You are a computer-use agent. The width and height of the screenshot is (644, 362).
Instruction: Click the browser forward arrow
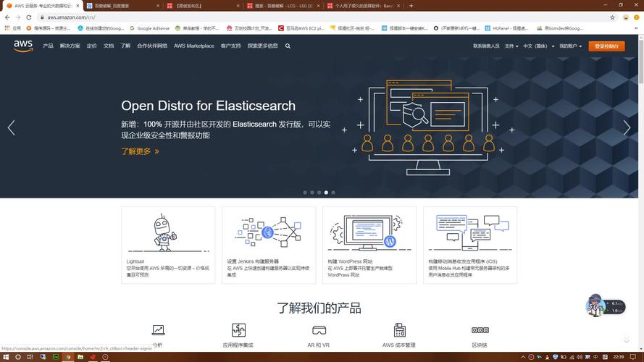(17, 17)
